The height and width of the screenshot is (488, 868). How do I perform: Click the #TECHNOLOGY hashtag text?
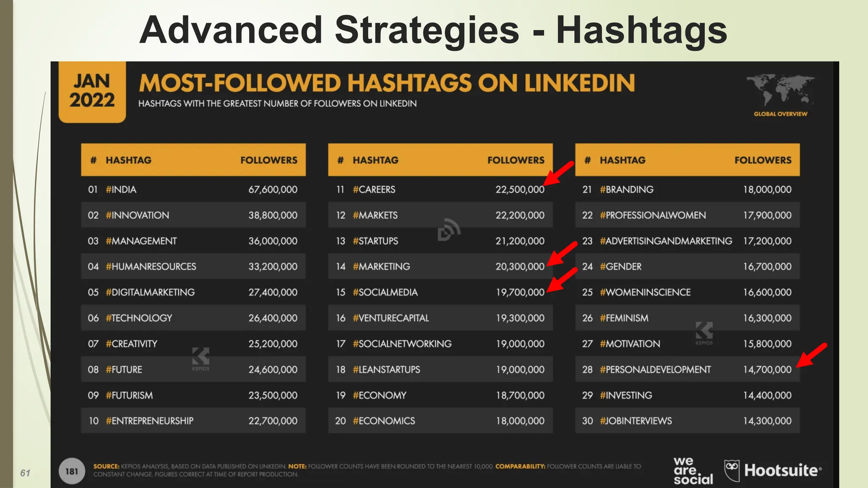pyautogui.click(x=139, y=318)
